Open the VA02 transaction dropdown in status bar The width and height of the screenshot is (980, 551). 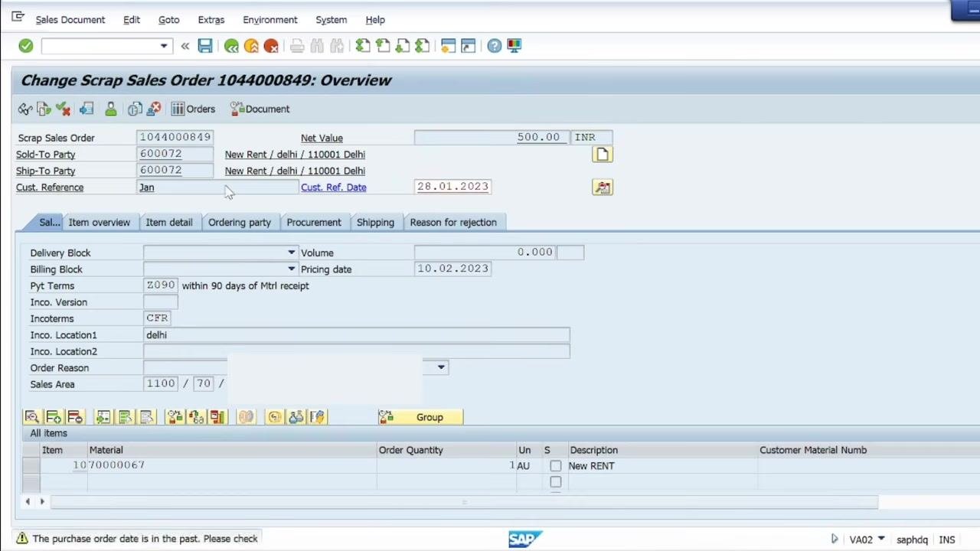tap(881, 540)
